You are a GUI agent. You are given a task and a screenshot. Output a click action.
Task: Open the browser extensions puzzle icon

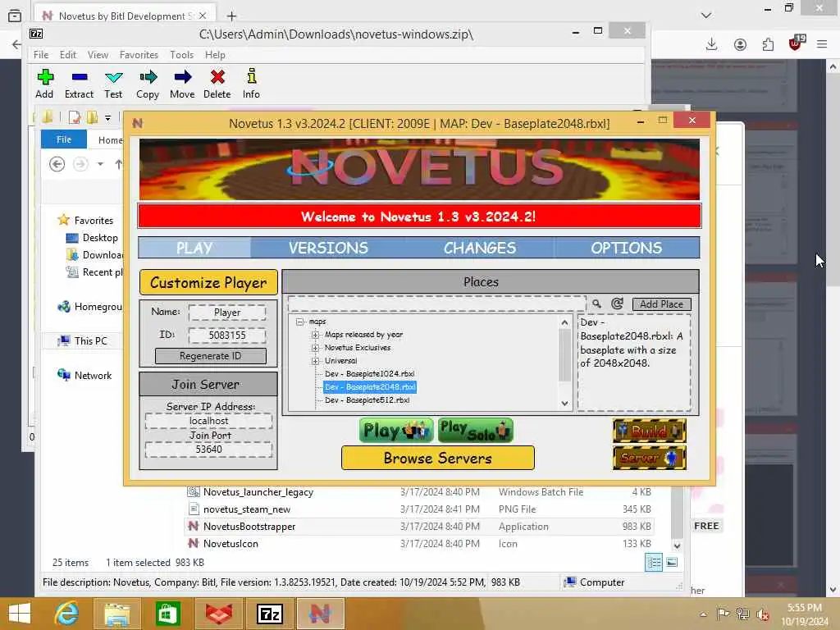[768, 44]
